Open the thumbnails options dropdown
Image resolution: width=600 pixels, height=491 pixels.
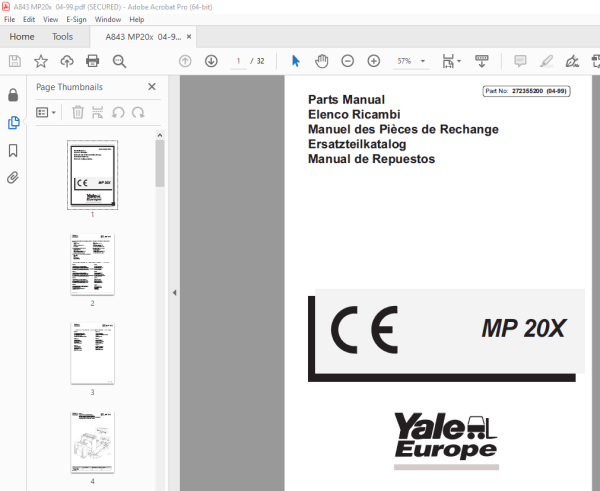click(x=46, y=113)
